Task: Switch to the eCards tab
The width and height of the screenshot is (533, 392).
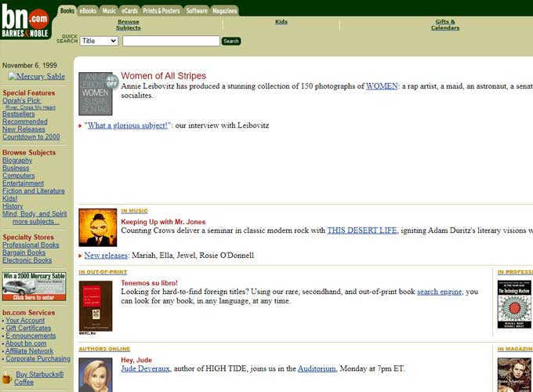Action: [130, 11]
